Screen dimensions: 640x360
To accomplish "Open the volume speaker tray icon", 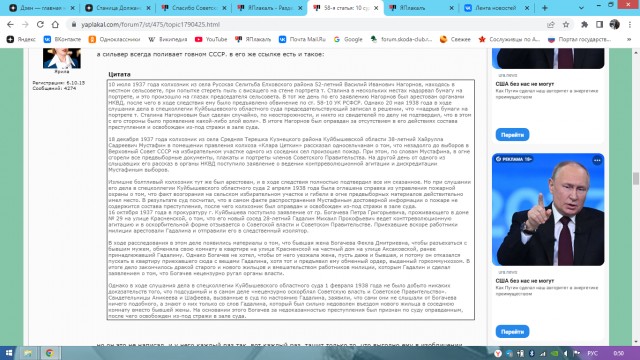I will [x=565, y=353].
